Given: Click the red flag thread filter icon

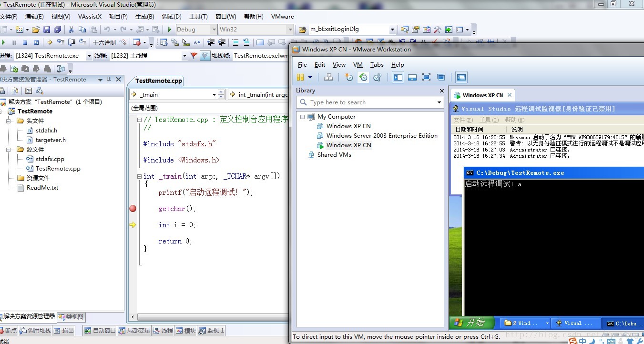Looking at the screenshot, I should point(194,56).
